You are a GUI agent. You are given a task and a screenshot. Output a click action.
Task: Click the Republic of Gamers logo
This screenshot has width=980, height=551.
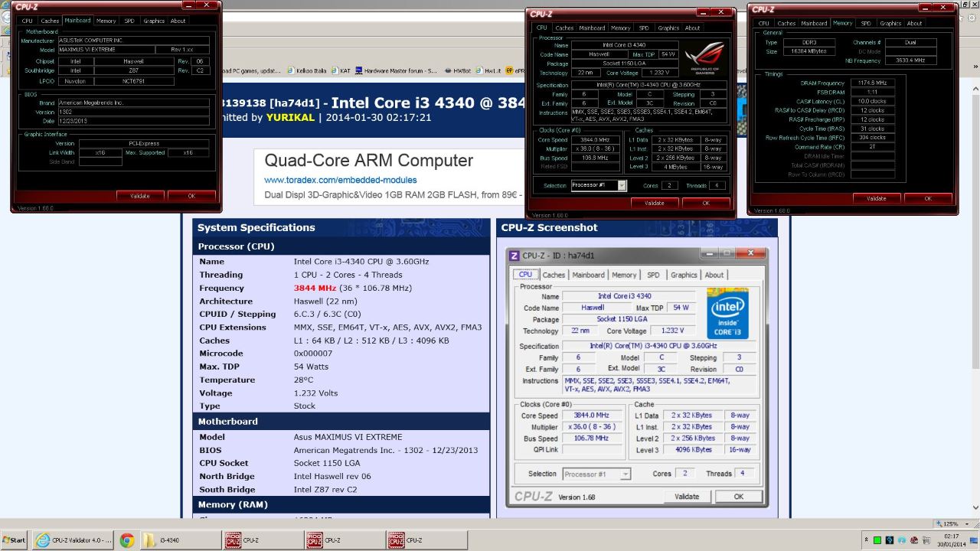click(x=704, y=59)
